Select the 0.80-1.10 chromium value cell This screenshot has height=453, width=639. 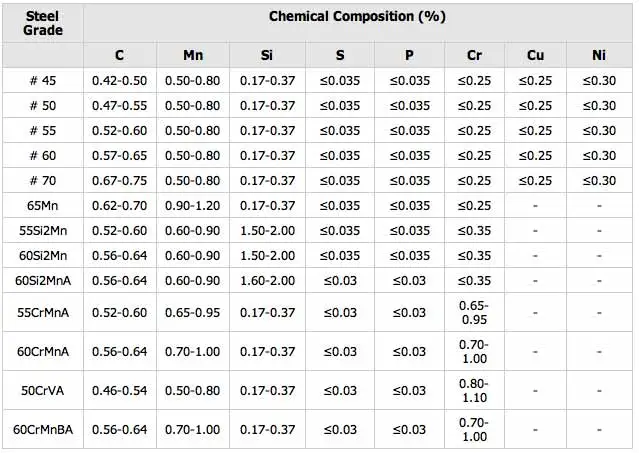pos(474,391)
